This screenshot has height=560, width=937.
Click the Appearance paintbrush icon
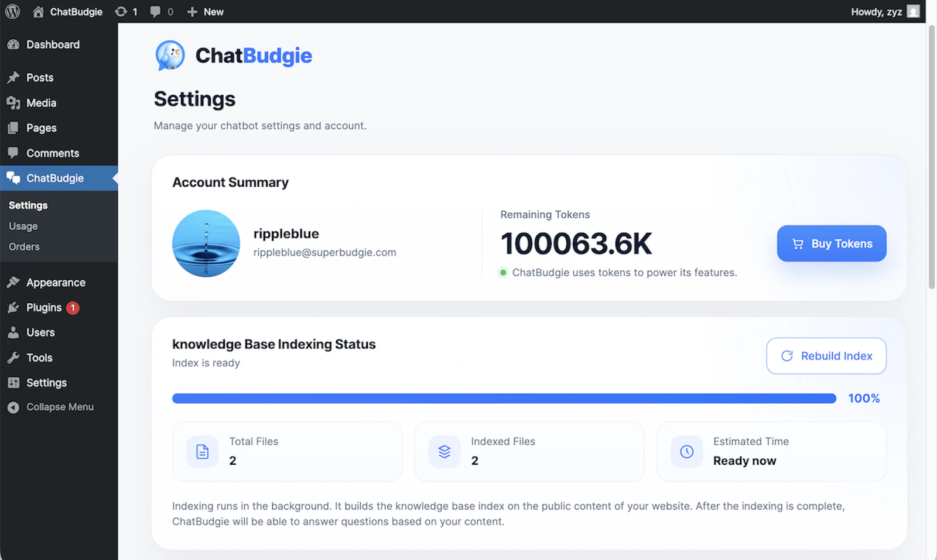[x=13, y=283]
